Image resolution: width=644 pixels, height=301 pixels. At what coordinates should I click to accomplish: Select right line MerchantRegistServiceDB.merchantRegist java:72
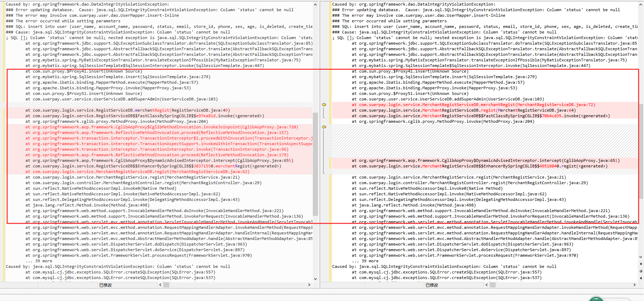[473, 105]
